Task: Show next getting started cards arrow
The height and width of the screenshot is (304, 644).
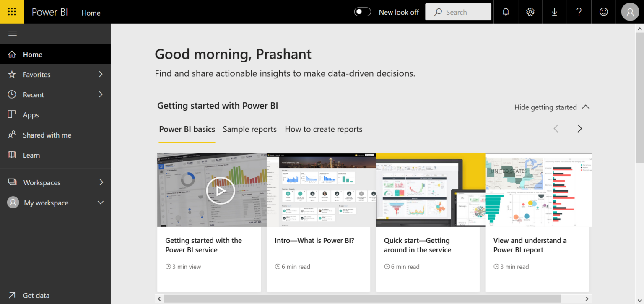Action: tap(579, 129)
